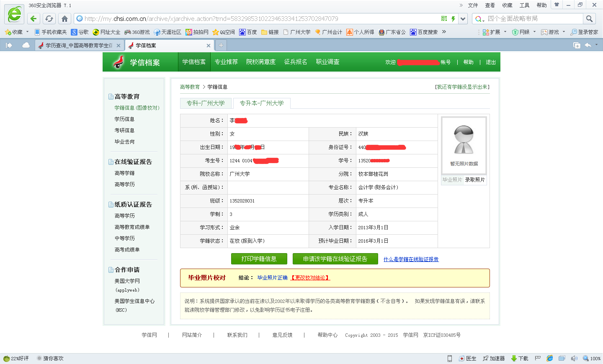Image resolution: width=603 pixels, height=364 pixels.
Task: Click the QR code icon in address bar
Action: pos(444,18)
